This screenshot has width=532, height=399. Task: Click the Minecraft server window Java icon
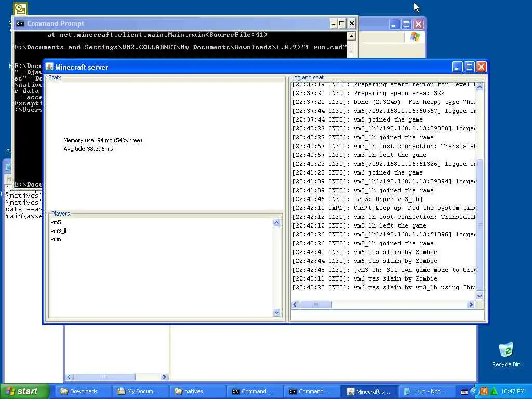click(x=49, y=67)
